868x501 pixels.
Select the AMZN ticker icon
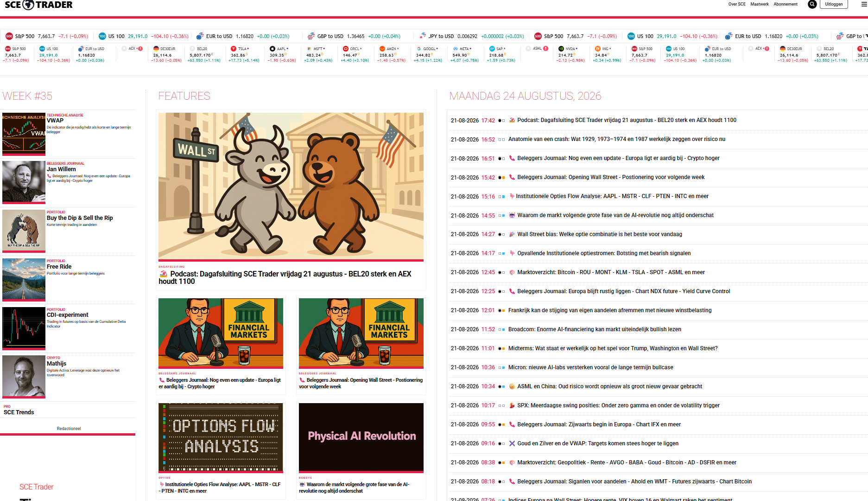click(382, 49)
